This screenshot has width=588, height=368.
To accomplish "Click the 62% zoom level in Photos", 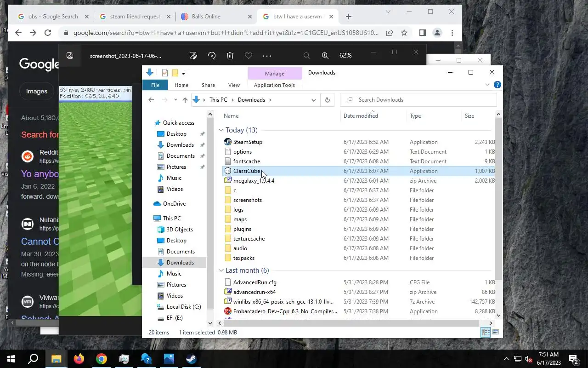I will 345,55.
